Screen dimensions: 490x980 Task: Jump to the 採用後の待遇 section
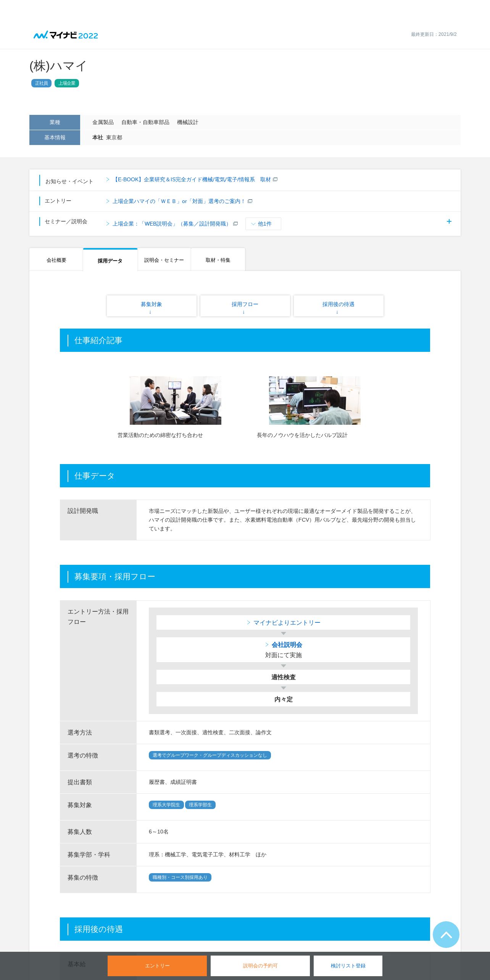[338, 306]
